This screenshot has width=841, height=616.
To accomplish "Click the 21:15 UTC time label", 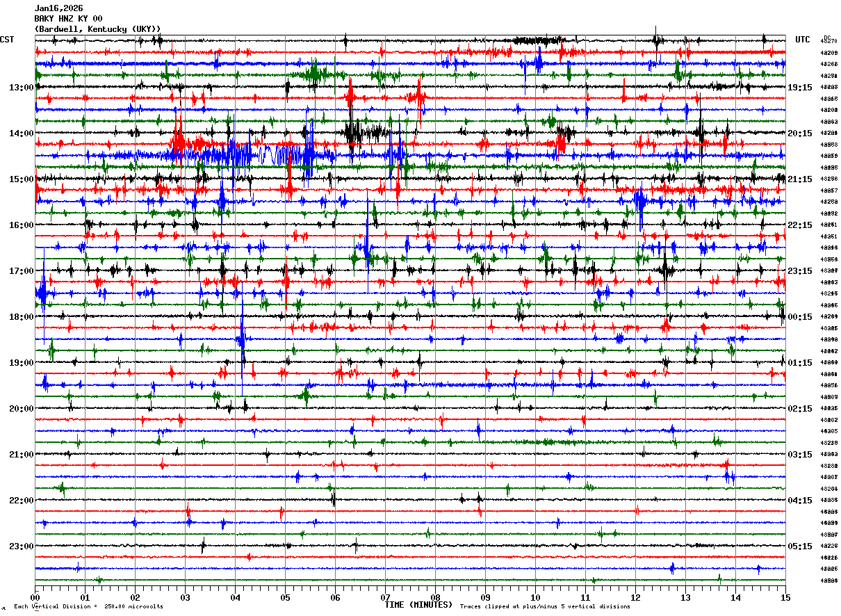I will point(800,179).
